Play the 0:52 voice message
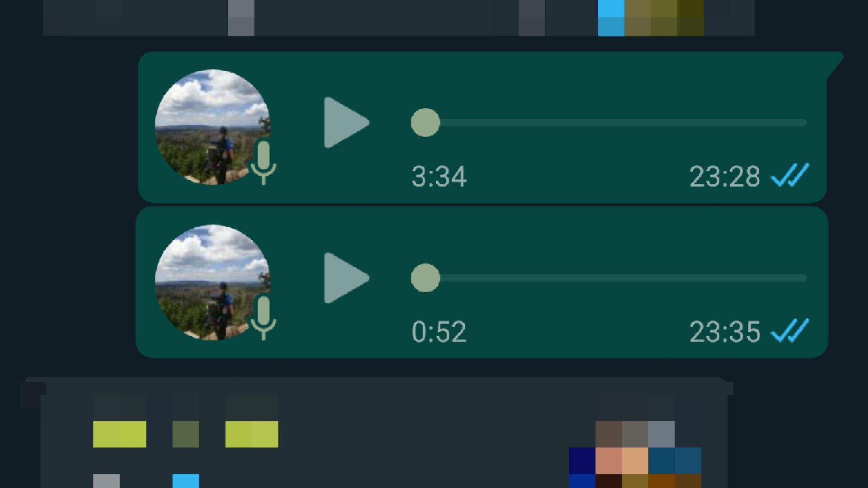 tap(346, 278)
